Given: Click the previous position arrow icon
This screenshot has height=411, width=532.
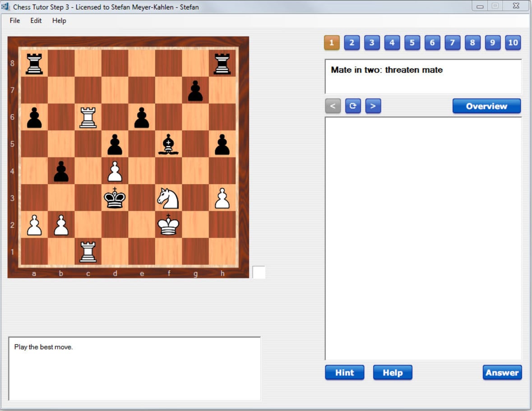Looking at the screenshot, I should click(333, 106).
